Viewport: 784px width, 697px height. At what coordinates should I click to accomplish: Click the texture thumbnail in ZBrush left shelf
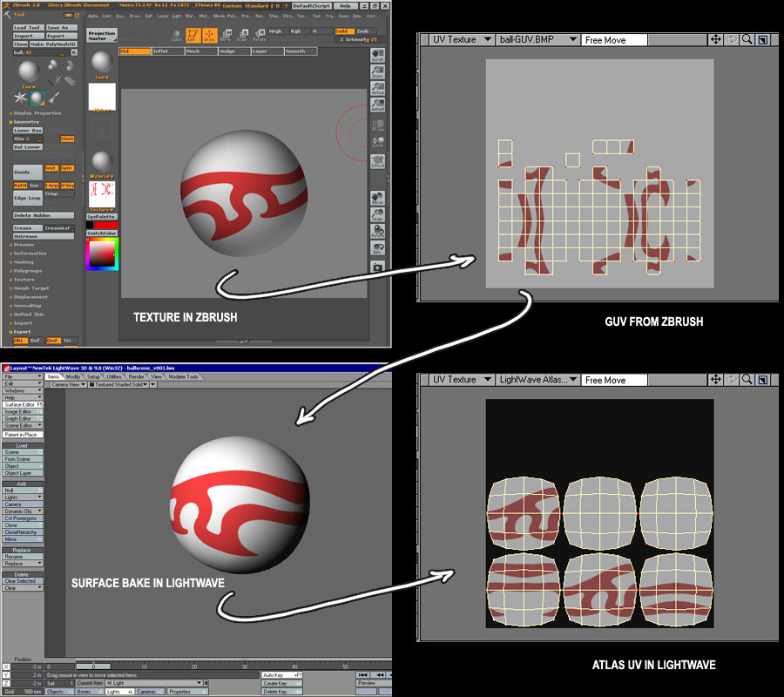(102, 194)
